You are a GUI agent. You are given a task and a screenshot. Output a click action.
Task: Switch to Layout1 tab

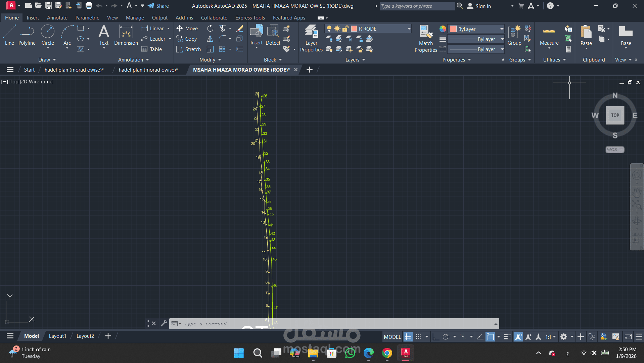click(x=57, y=336)
